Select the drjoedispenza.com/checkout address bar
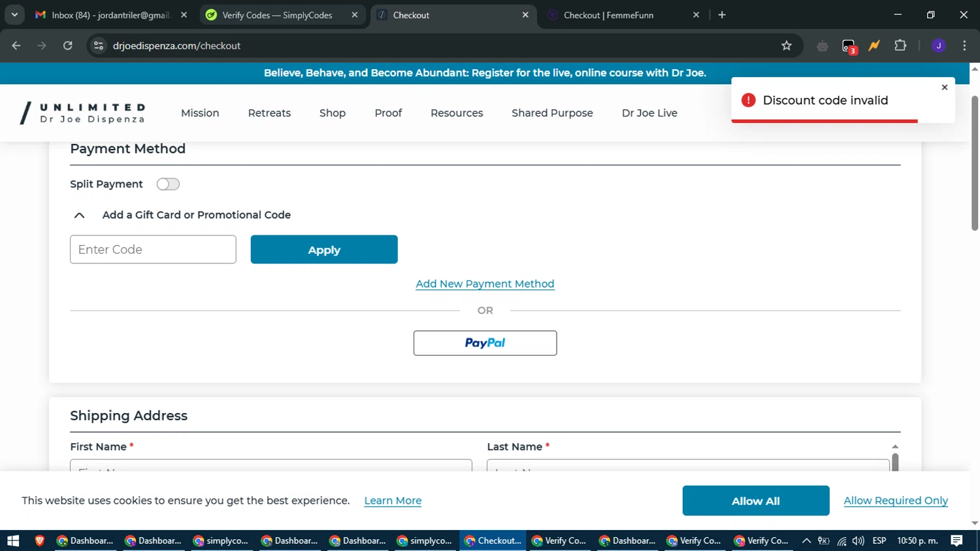 coord(176,46)
